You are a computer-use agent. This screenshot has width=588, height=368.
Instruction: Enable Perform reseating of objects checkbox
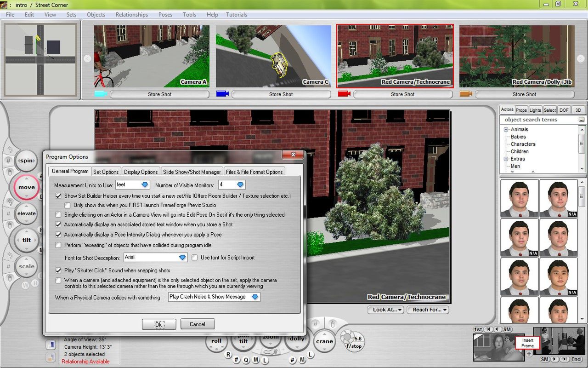[x=58, y=245]
